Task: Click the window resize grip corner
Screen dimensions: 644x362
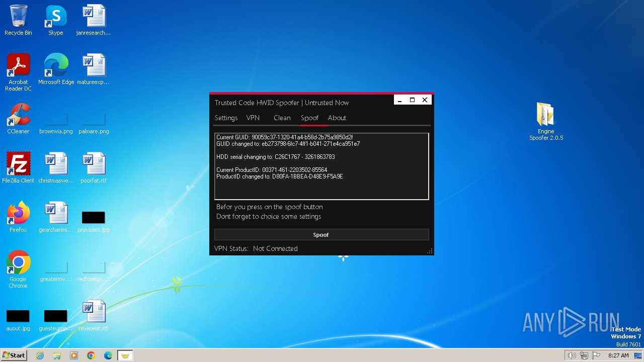Action: (x=430, y=251)
